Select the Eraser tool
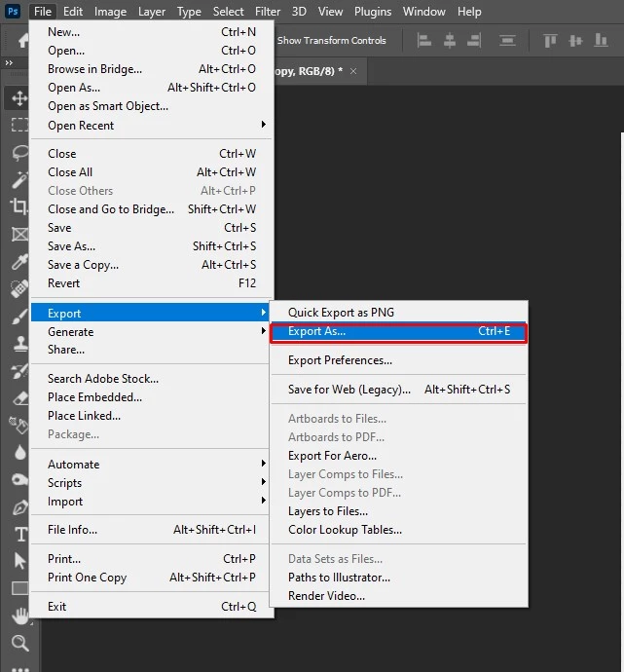The height and width of the screenshot is (672, 624). coord(19,398)
